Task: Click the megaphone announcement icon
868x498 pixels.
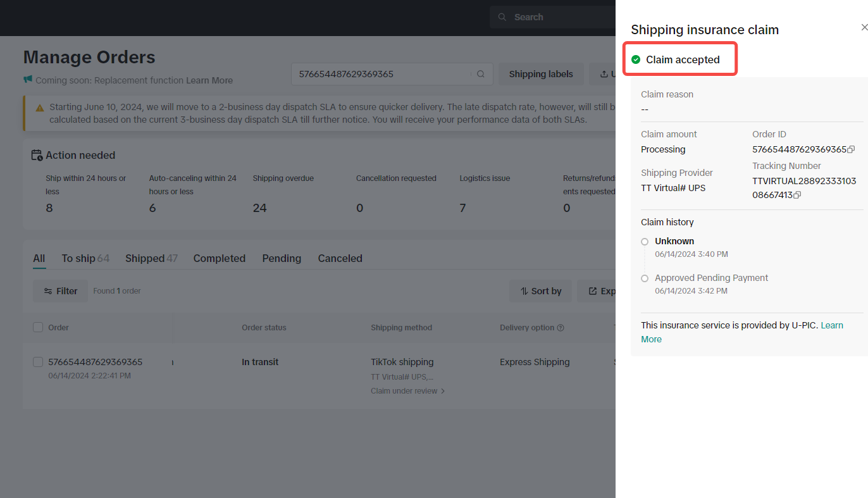Action: click(28, 80)
